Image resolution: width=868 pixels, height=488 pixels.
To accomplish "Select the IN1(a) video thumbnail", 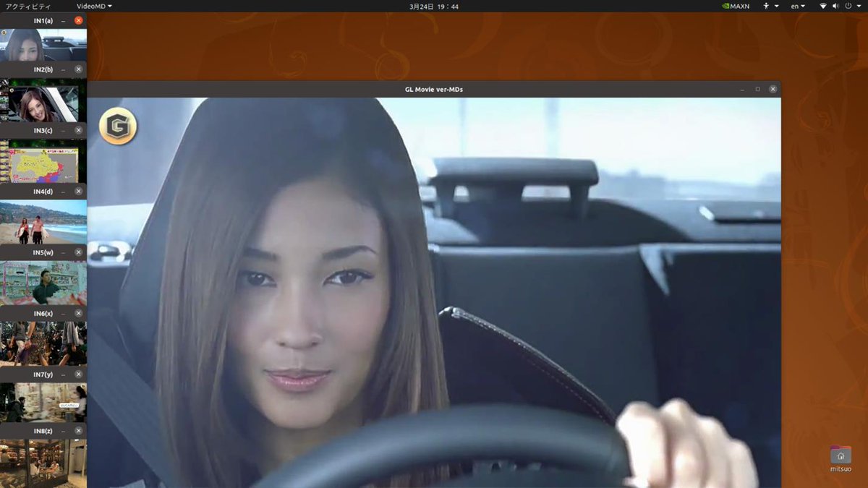I will [x=43, y=45].
